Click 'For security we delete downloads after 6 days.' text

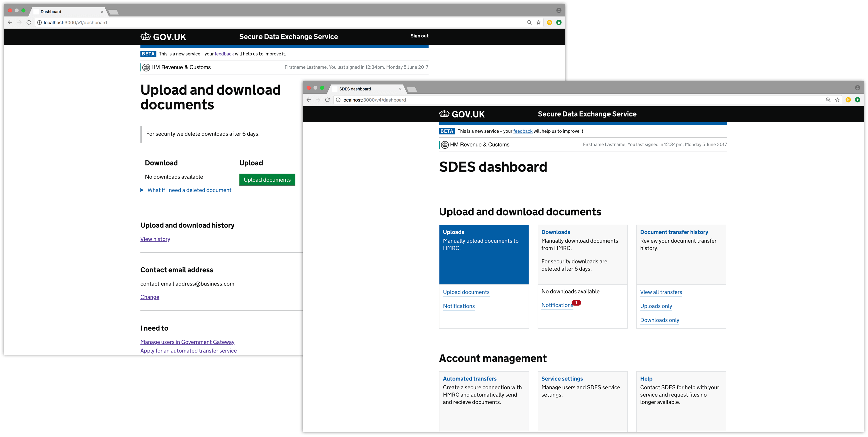[203, 134]
